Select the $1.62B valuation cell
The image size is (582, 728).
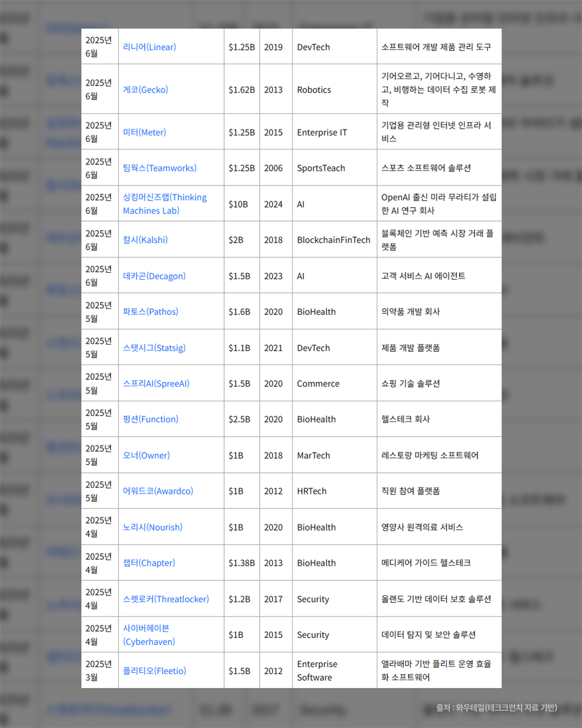coord(241,90)
